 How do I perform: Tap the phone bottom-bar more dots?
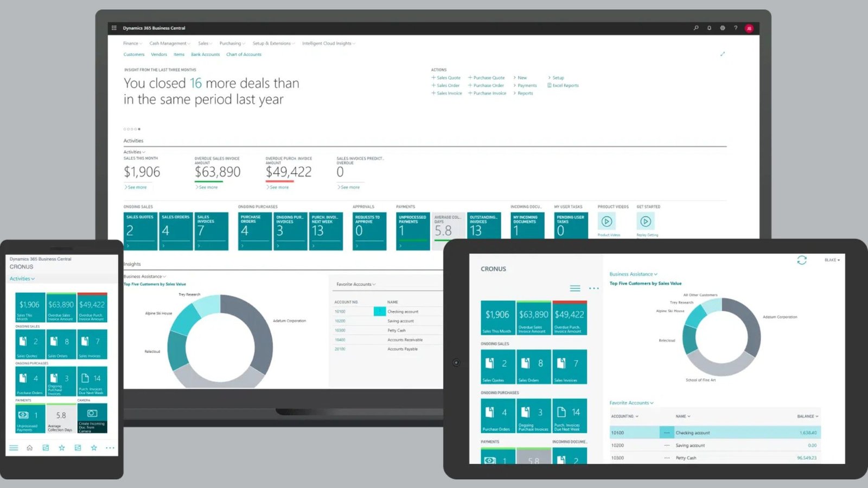(110, 448)
